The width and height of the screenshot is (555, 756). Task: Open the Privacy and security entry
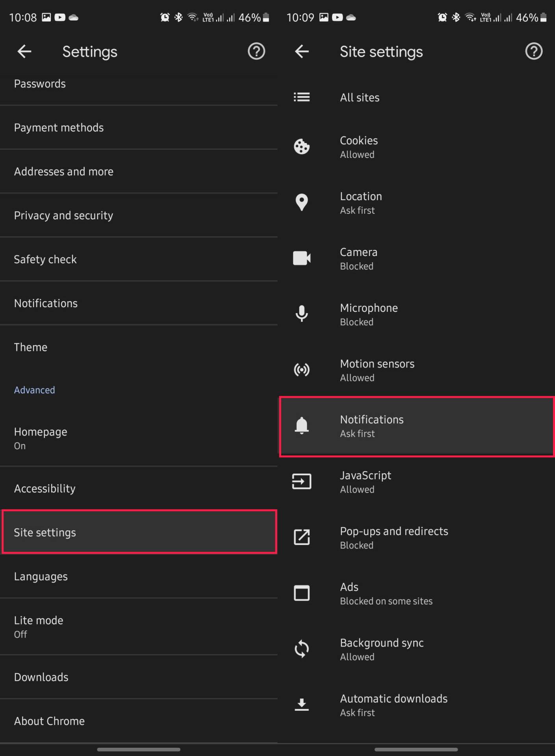click(x=139, y=215)
